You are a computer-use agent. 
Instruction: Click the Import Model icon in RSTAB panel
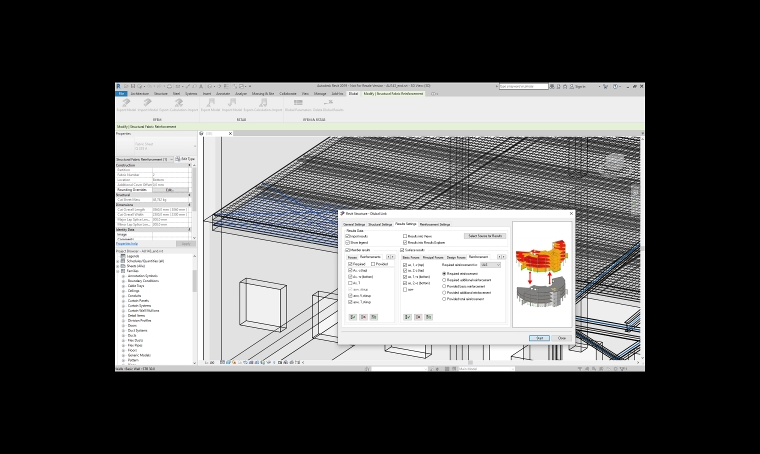(x=232, y=104)
